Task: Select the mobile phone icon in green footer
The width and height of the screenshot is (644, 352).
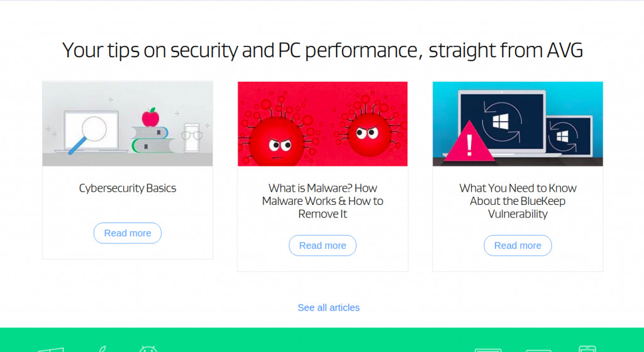Action: tap(587, 349)
